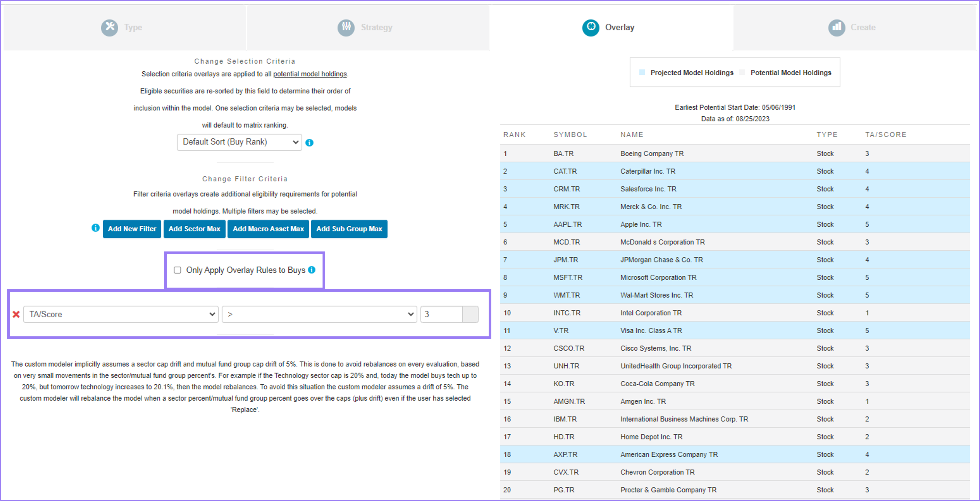Click the Data as of 08/25/2023 text

(735, 119)
